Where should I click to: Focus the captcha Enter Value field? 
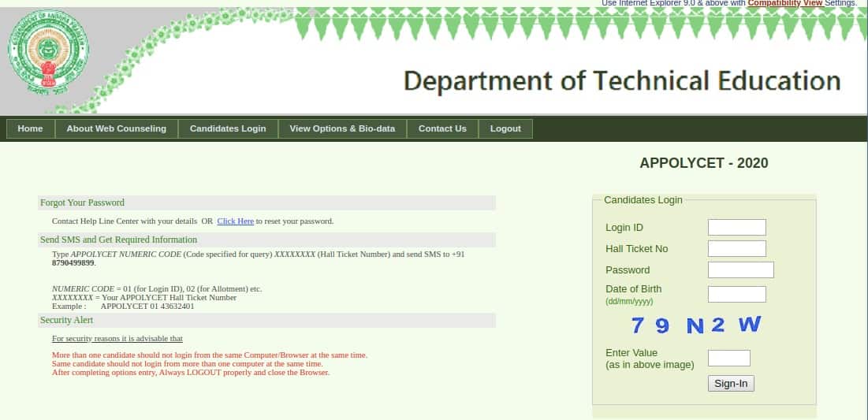(x=729, y=358)
